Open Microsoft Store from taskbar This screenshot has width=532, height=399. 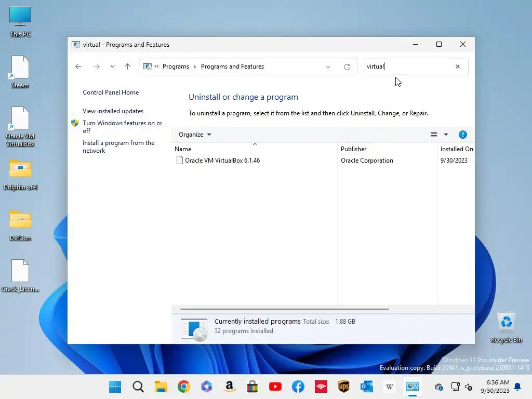(252, 387)
